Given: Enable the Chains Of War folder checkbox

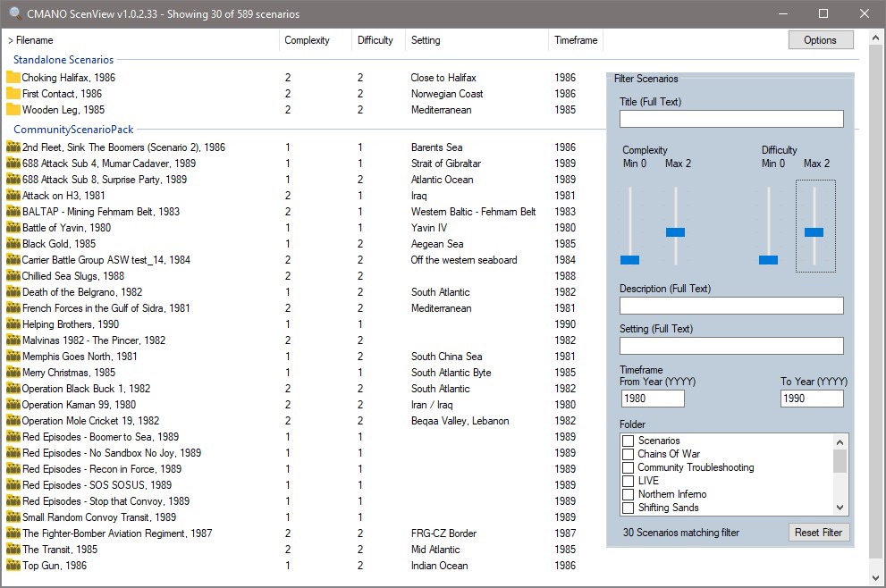Looking at the screenshot, I should [x=629, y=454].
